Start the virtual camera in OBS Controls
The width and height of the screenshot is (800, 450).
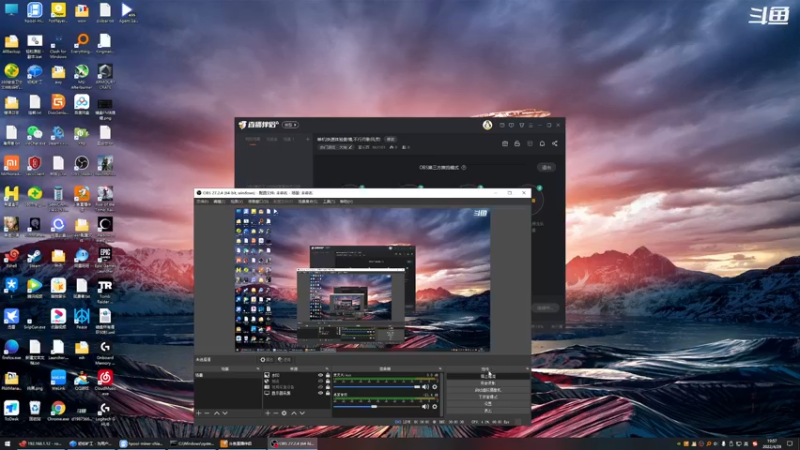pyautogui.click(x=488, y=390)
